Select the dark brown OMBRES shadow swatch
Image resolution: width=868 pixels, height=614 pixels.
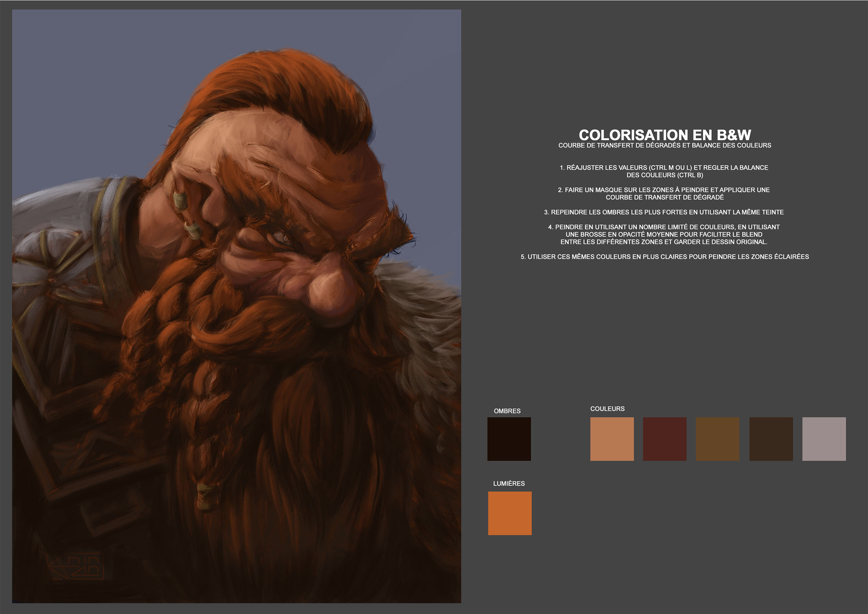510,439
